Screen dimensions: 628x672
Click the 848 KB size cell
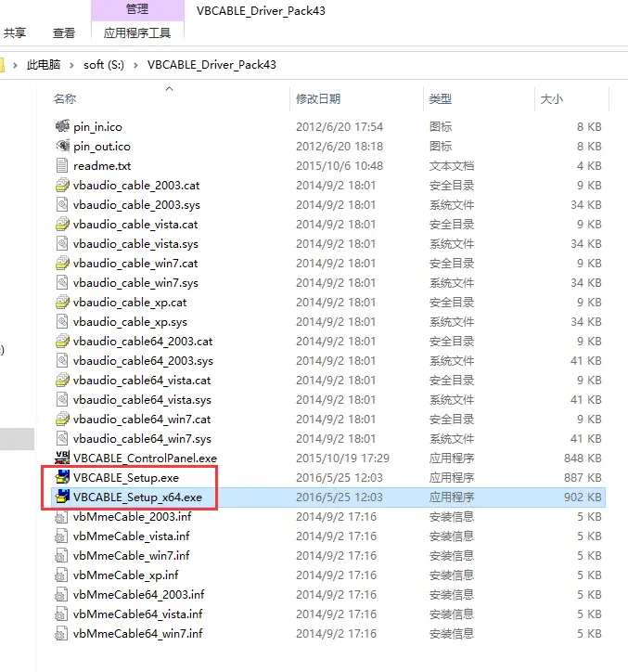coord(583,459)
